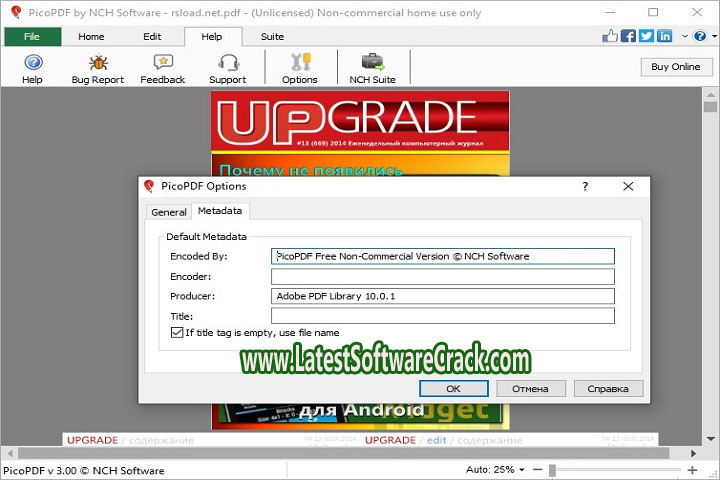This screenshot has height=480, width=720.
Task: Click the Twitter share icon
Action: click(646, 36)
